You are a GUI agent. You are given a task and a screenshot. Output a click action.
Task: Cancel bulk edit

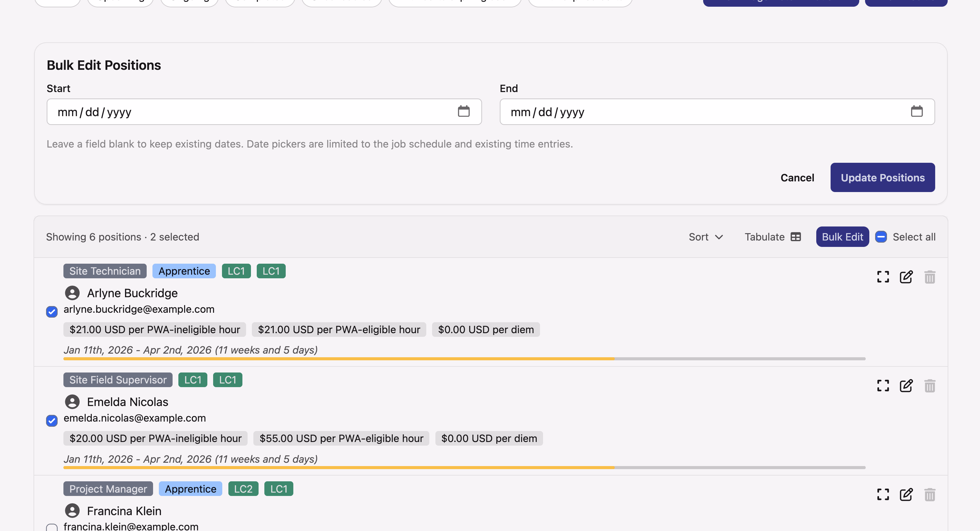pos(797,178)
